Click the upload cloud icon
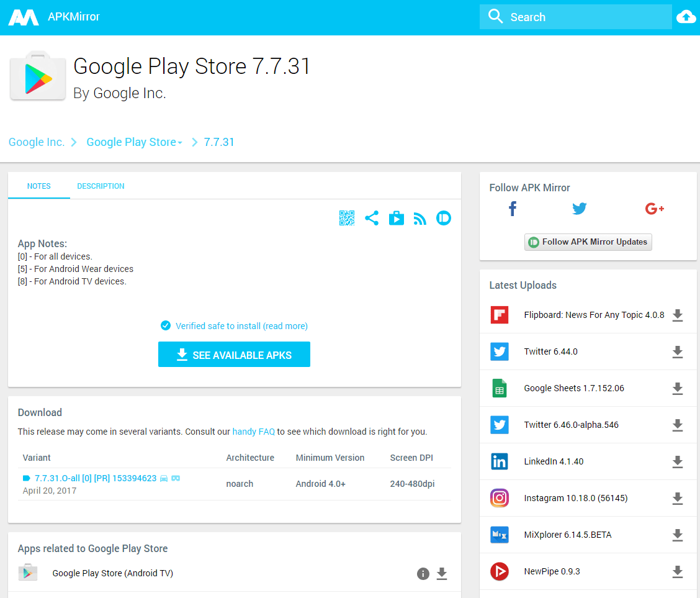The width and height of the screenshot is (700, 598). coord(686,17)
